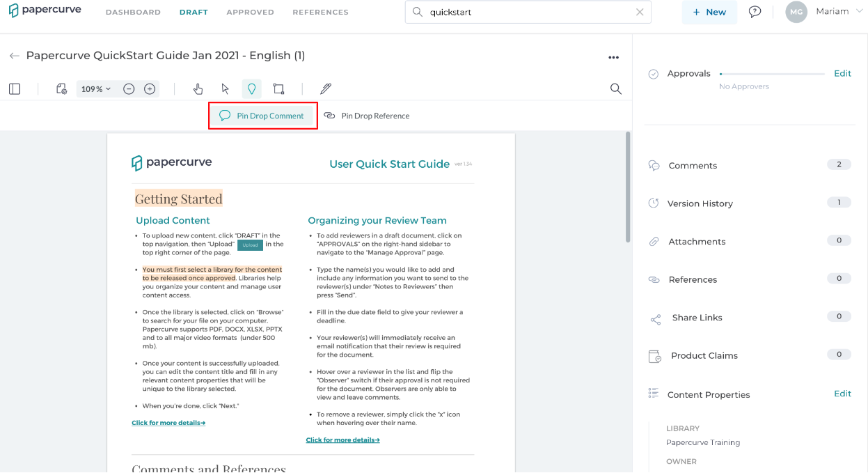The height and width of the screenshot is (473, 868).
Task: Click the Organizing your Review Team heading
Action: (377, 220)
